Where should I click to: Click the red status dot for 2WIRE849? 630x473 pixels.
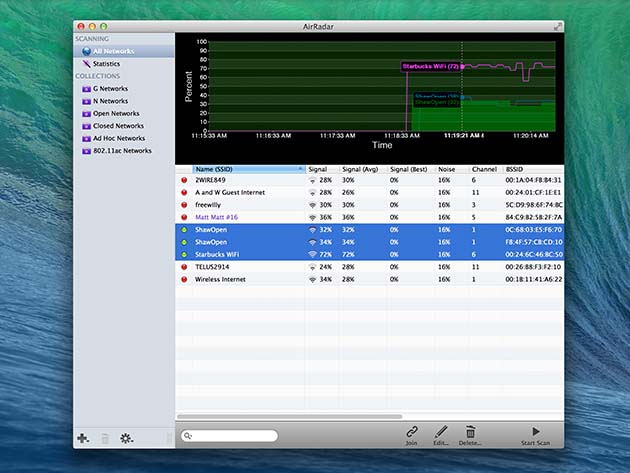tap(184, 180)
